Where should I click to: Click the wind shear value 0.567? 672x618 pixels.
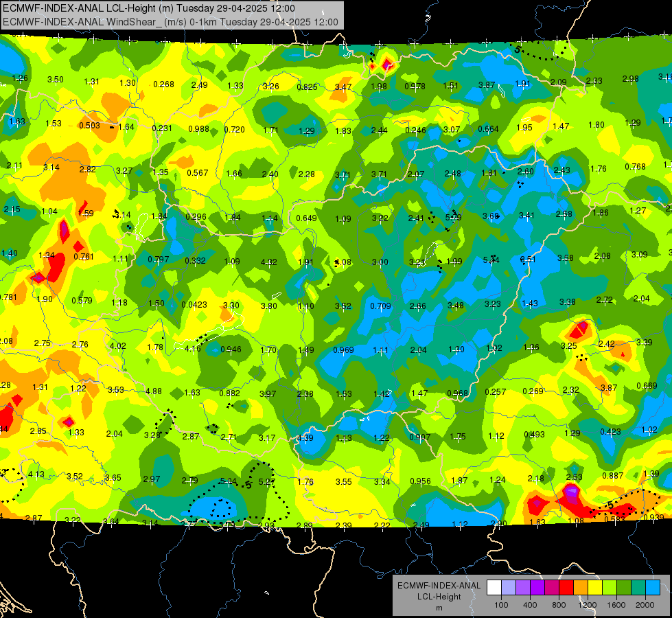(x=198, y=173)
